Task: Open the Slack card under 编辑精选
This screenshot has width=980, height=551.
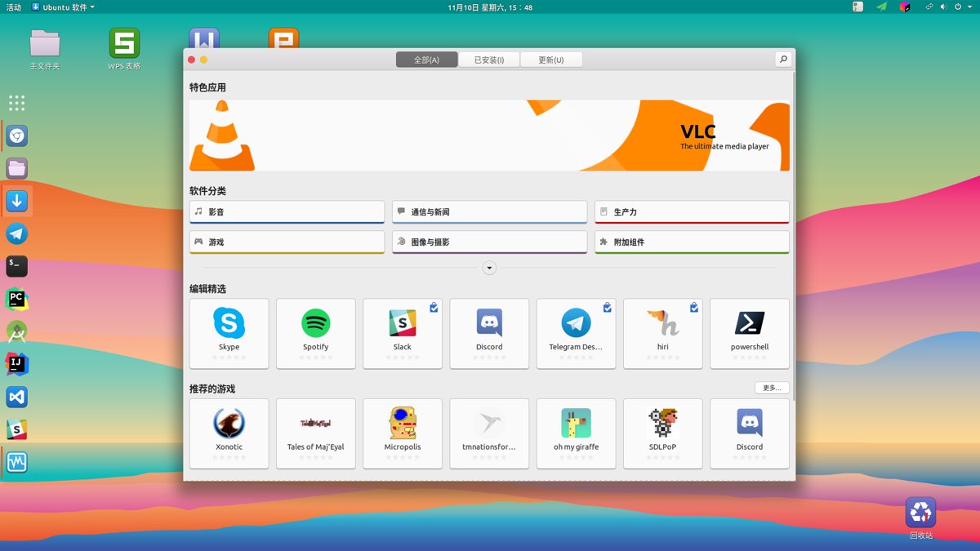Action: pyautogui.click(x=403, y=333)
